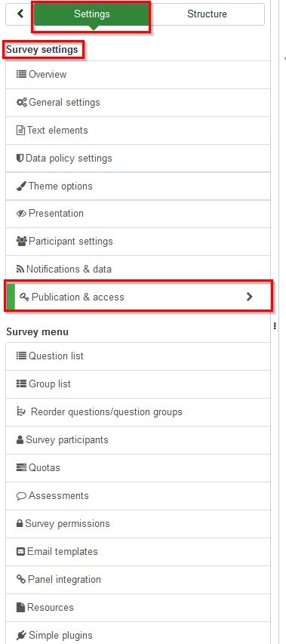Click the Email templates envelope icon

20,552
